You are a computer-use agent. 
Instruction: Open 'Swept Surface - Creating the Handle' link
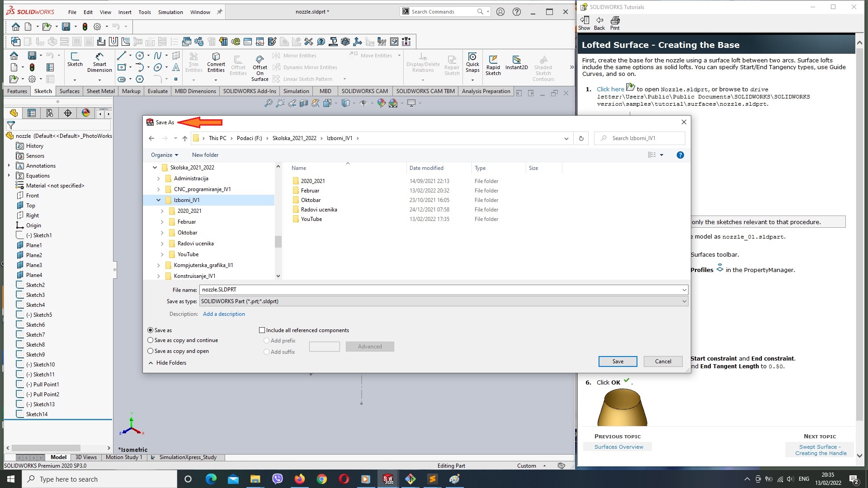(x=821, y=450)
